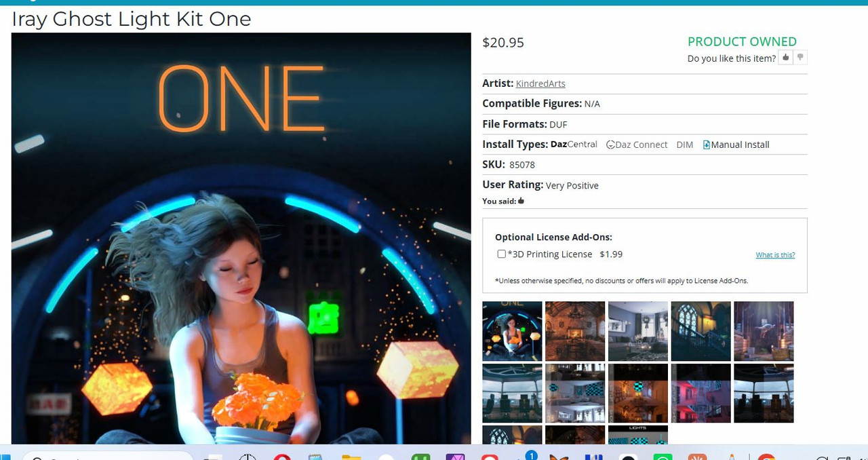Image resolution: width=868 pixels, height=460 pixels.
Task: Open the orange room checkered sphere thumbnail
Action: [x=638, y=394]
